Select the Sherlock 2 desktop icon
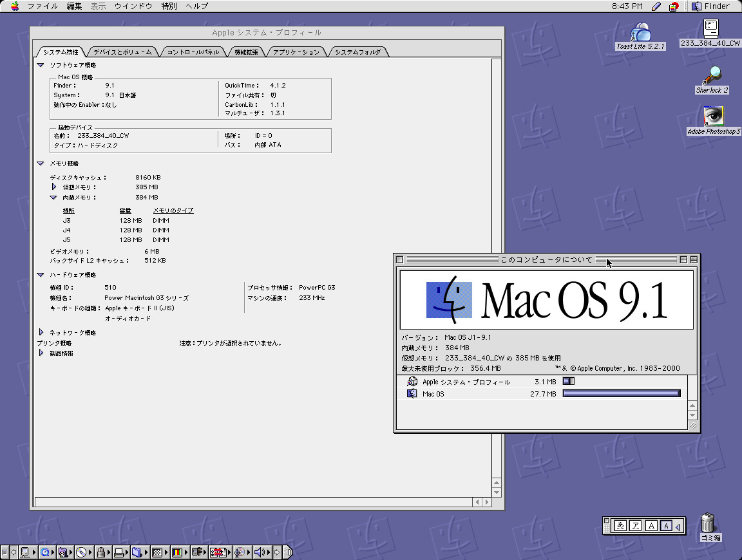Image resolution: width=742 pixels, height=560 pixels. click(x=712, y=76)
